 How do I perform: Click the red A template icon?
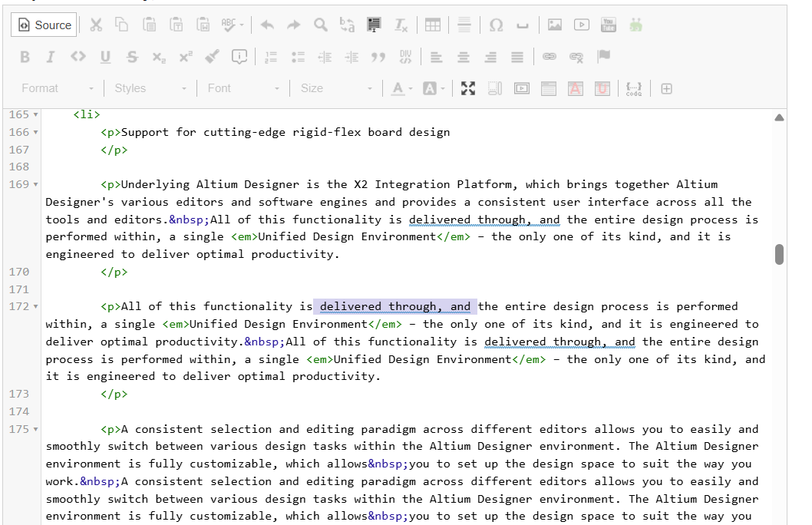[x=576, y=88]
